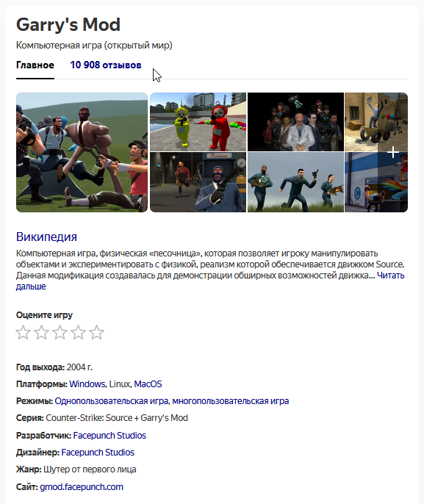The width and height of the screenshot is (424, 504).
Task: Click the Garry's Mod title
Action: (x=68, y=24)
